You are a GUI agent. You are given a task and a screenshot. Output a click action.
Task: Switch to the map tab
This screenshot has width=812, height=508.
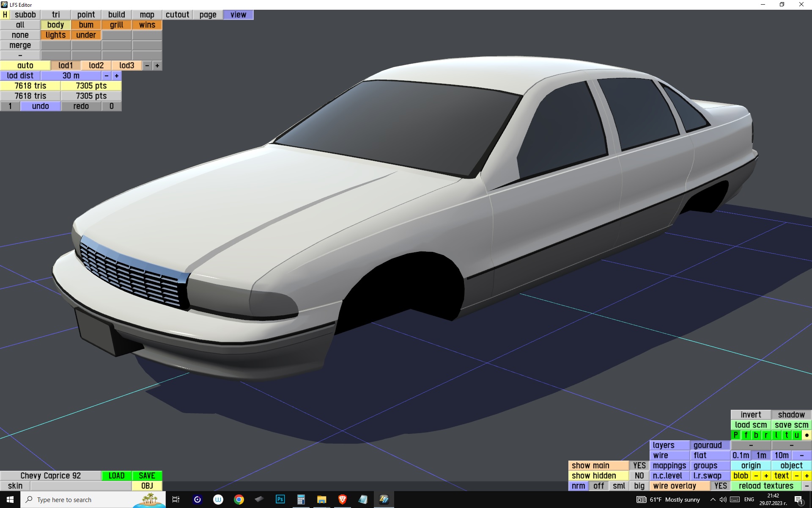pos(147,14)
